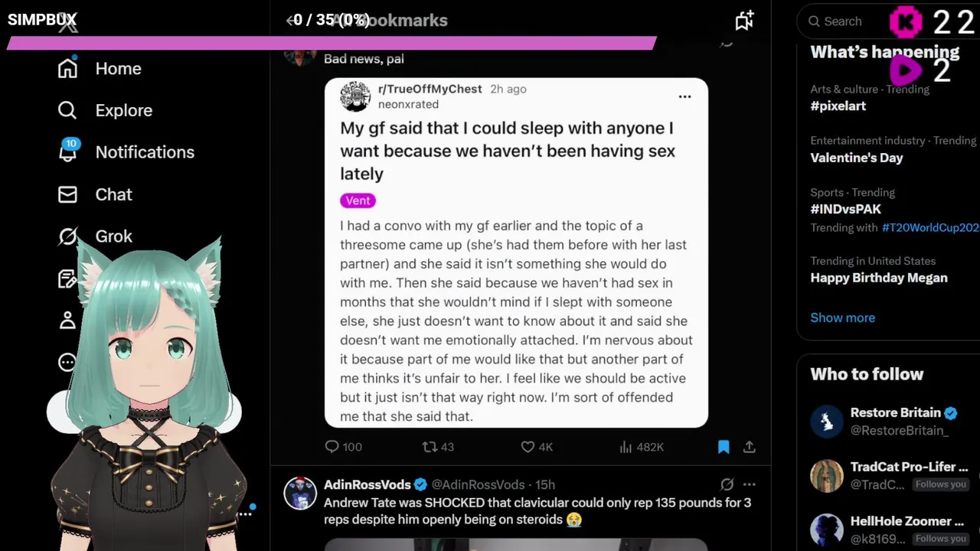Click Grok icon on AdinRossVods post
This screenshot has height=551, width=980.
point(727,484)
